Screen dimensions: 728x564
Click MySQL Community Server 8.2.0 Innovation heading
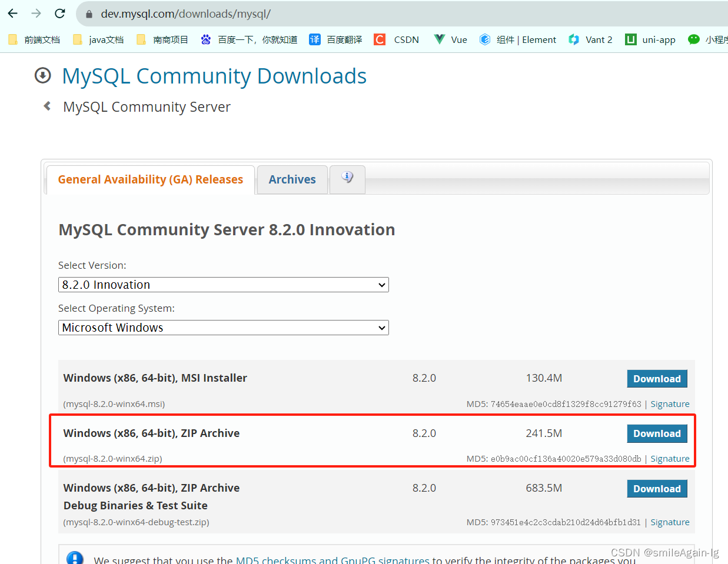coord(227,229)
